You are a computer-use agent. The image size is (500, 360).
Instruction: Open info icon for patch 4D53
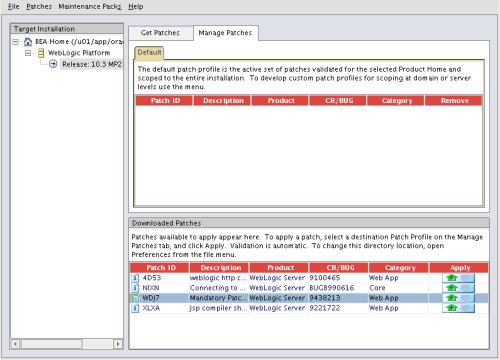(x=135, y=278)
